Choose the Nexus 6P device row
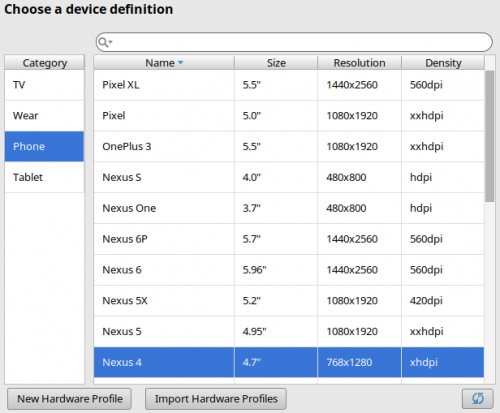The height and width of the screenshot is (413, 500). (289, 239)
